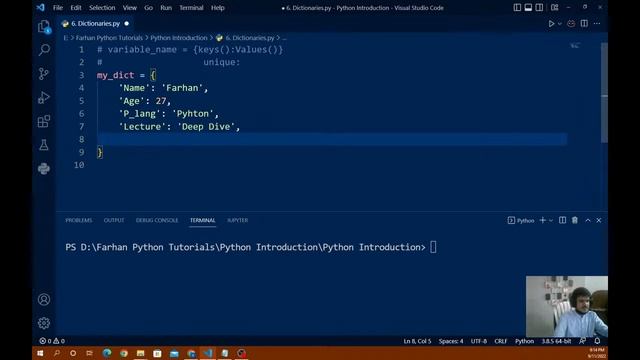Switch to the PROBLEMS panel tab
The height and width of the screenshot is (360, 640).
pos(79,220)
